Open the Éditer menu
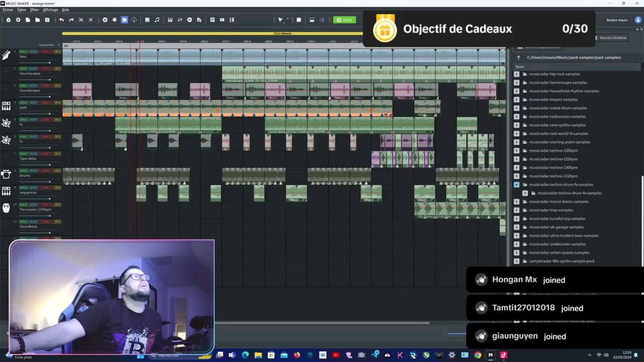This screenshot has height=362, width=644. pos(22,10)
